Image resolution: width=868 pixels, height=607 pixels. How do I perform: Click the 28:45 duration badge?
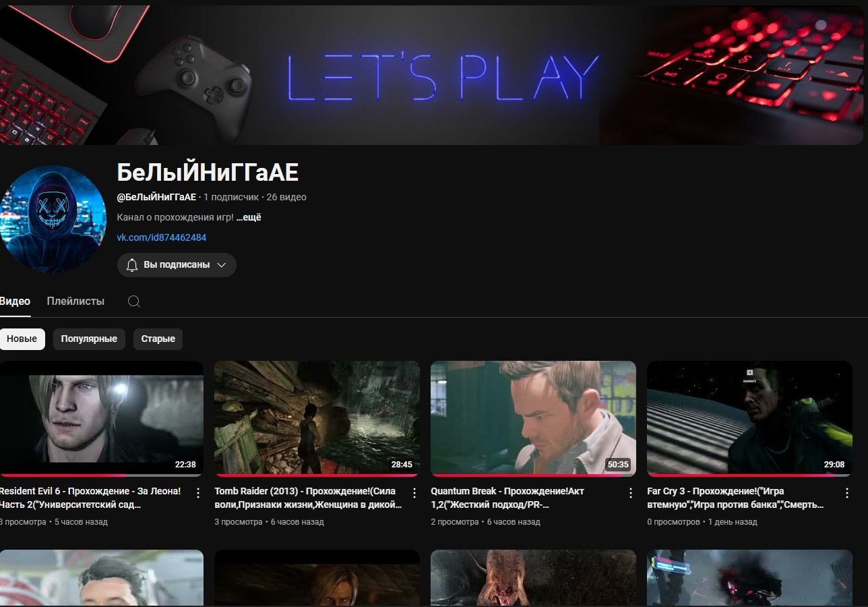(402, 465)
